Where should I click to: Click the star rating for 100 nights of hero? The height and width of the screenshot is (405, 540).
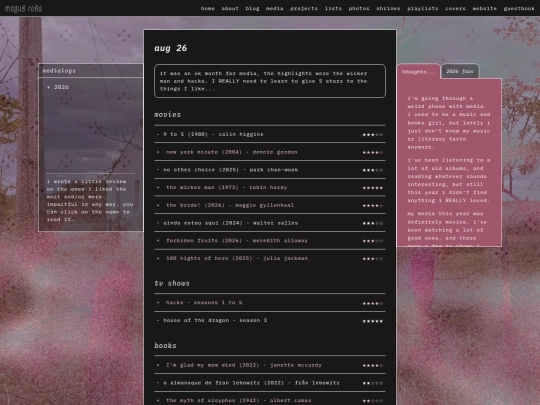[x=373, y=259]
